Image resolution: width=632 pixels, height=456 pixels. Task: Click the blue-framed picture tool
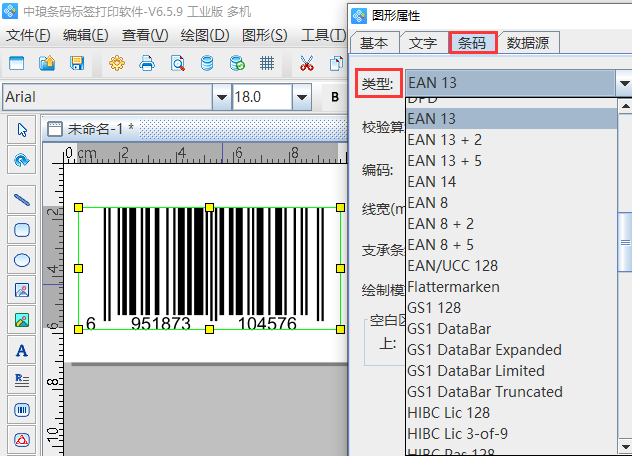(22, 290)
